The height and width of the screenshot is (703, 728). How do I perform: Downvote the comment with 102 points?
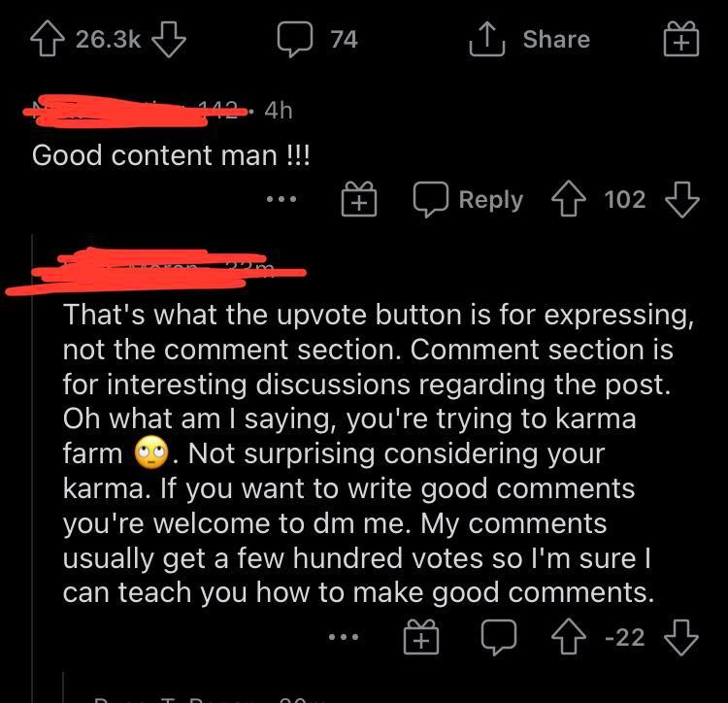click(681, 200)
